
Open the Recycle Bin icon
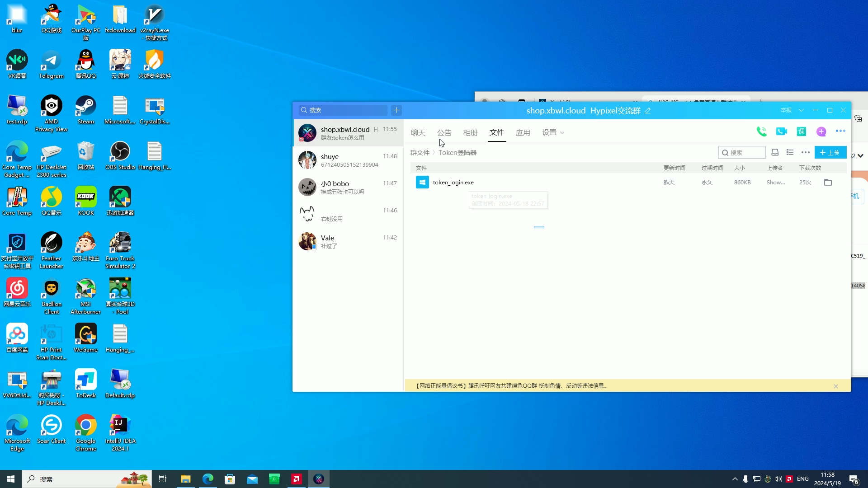85,155
